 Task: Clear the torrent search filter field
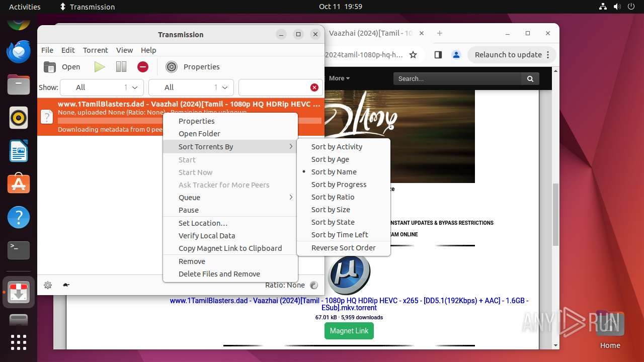coord(314,87)
